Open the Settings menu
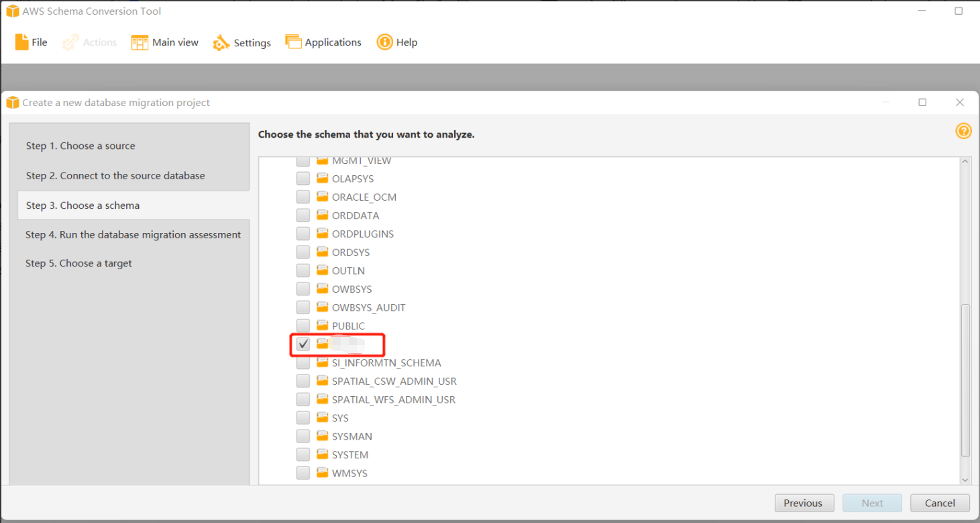The width and height of the screenshot is (980, 523). [x=242, y=42]
